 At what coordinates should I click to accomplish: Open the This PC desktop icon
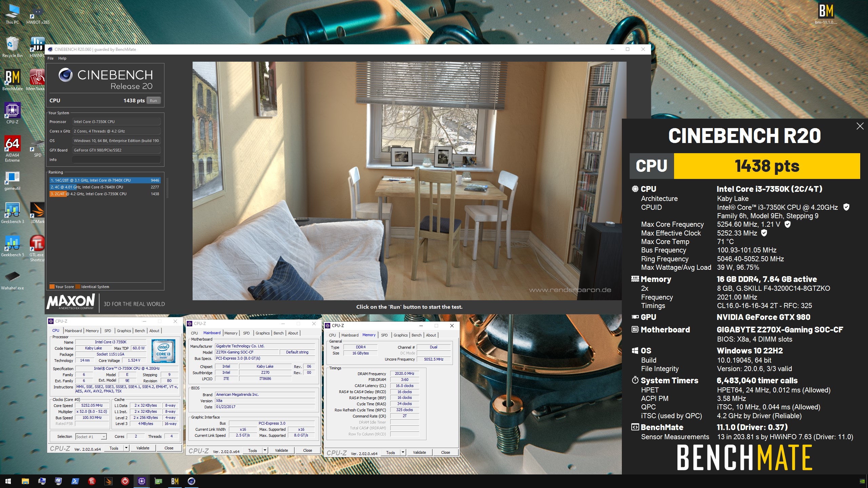point(12,14)
